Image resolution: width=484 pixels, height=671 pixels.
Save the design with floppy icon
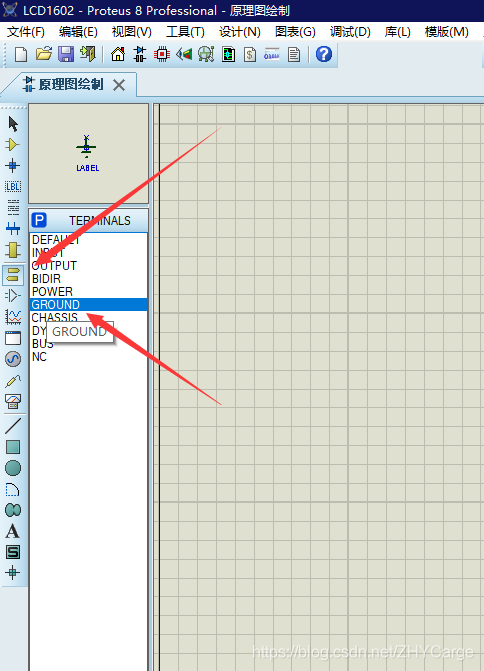pos(66,54)
